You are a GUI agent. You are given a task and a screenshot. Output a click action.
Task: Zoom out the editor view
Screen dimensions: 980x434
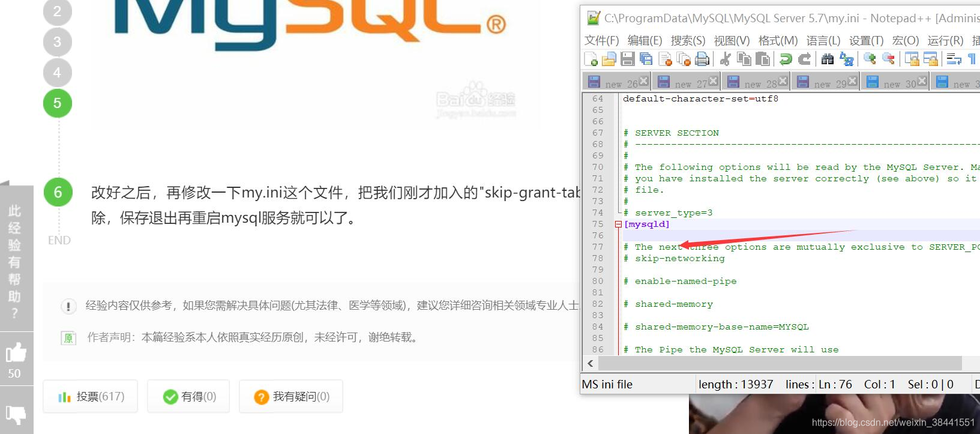pos(889,59)
